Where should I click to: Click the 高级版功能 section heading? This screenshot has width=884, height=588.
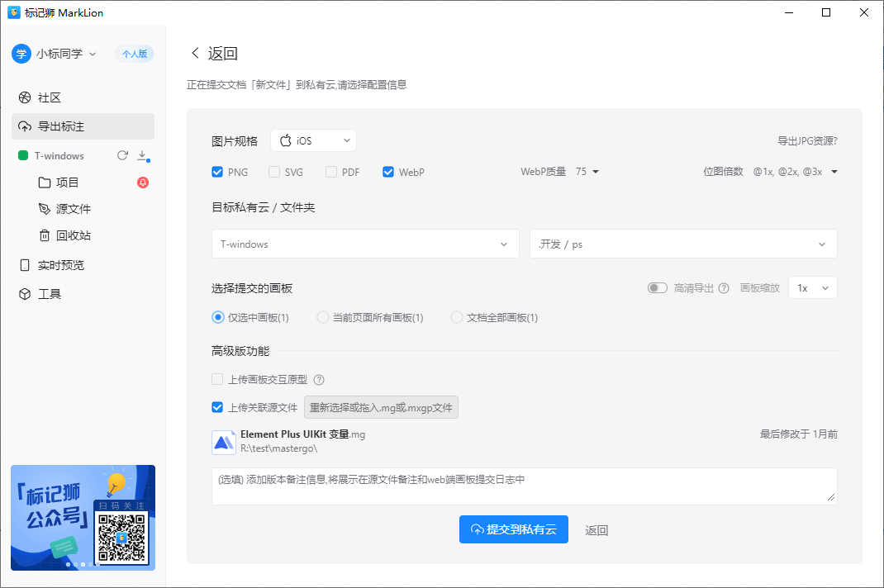point(240,351)
